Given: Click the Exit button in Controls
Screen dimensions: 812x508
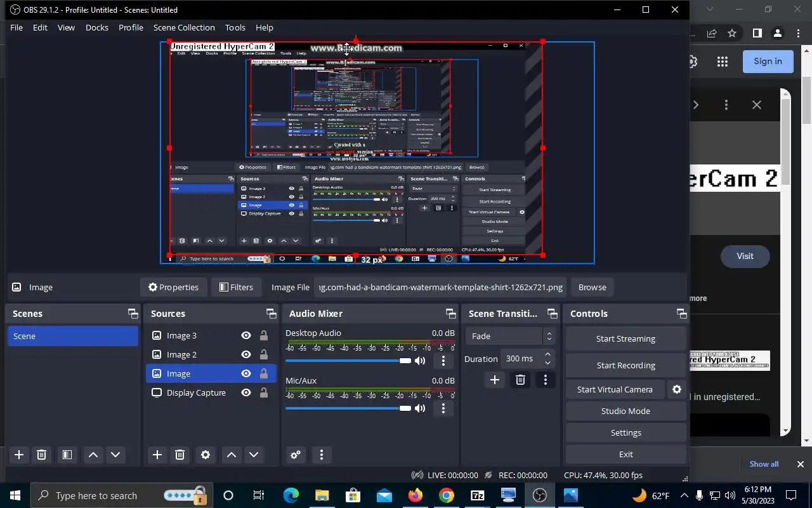Looking at the screenshot, I should pos(625,454).
